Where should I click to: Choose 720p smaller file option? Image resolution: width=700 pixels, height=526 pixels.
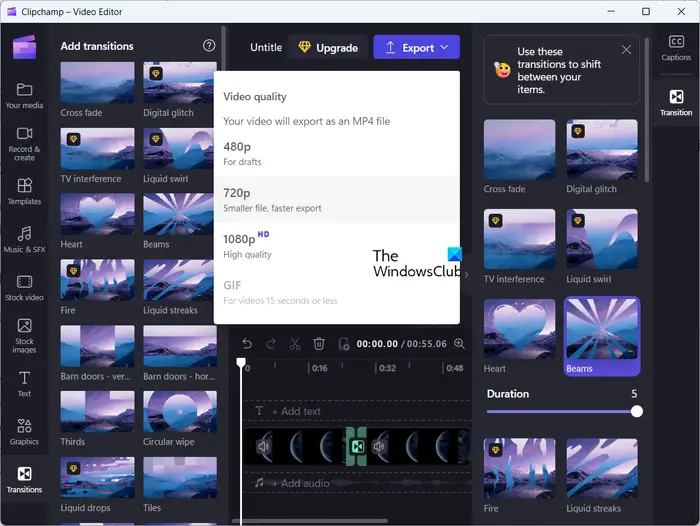(x=337, y=199)
